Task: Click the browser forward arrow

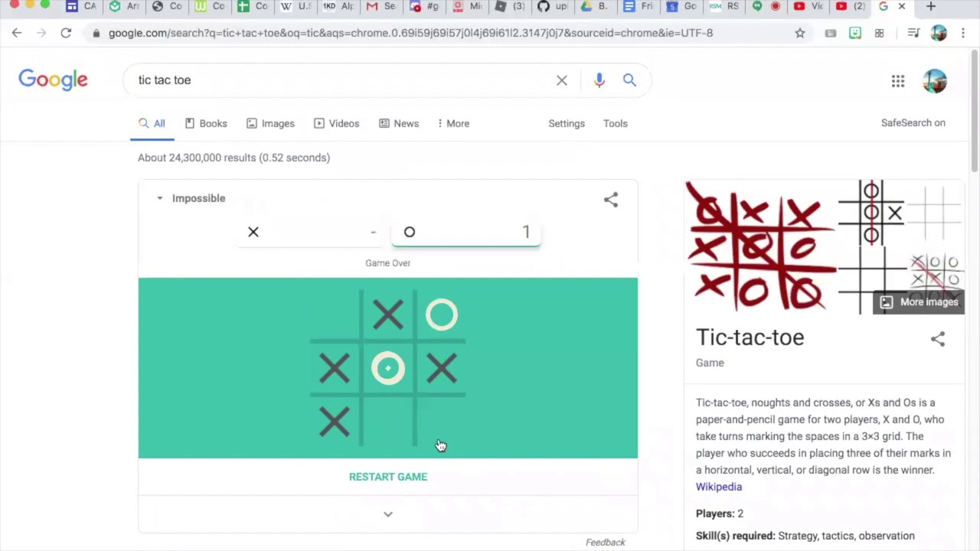Action: point(41,33)
